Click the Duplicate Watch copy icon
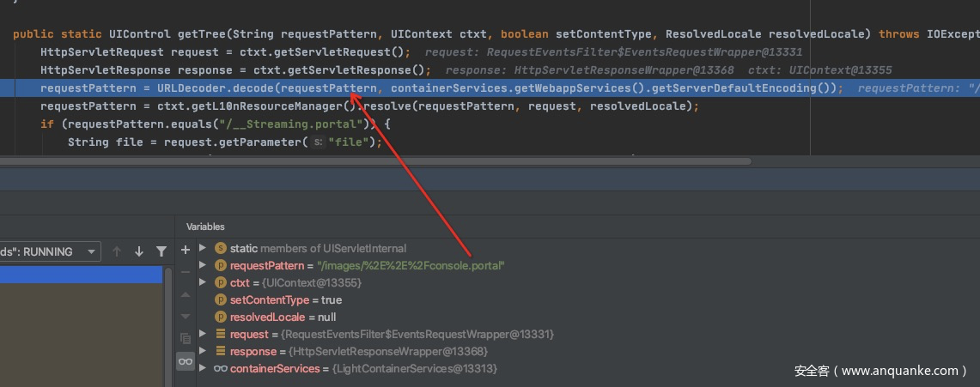 (186, 338)
